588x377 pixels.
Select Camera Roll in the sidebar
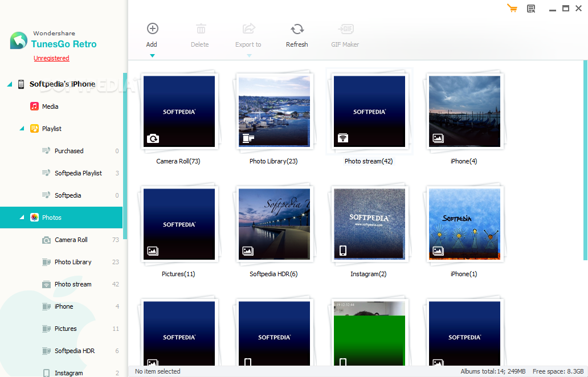click(61, 240)
